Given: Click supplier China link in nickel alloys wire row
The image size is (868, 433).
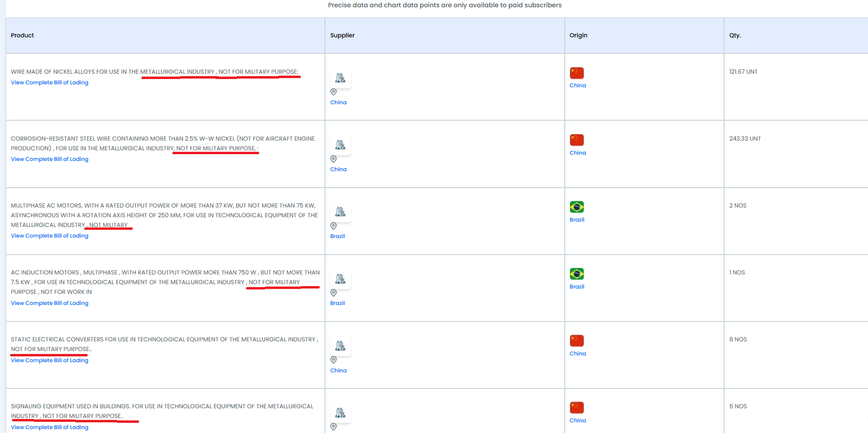Looking at the screenshot, I should click(x=338, y=102).
